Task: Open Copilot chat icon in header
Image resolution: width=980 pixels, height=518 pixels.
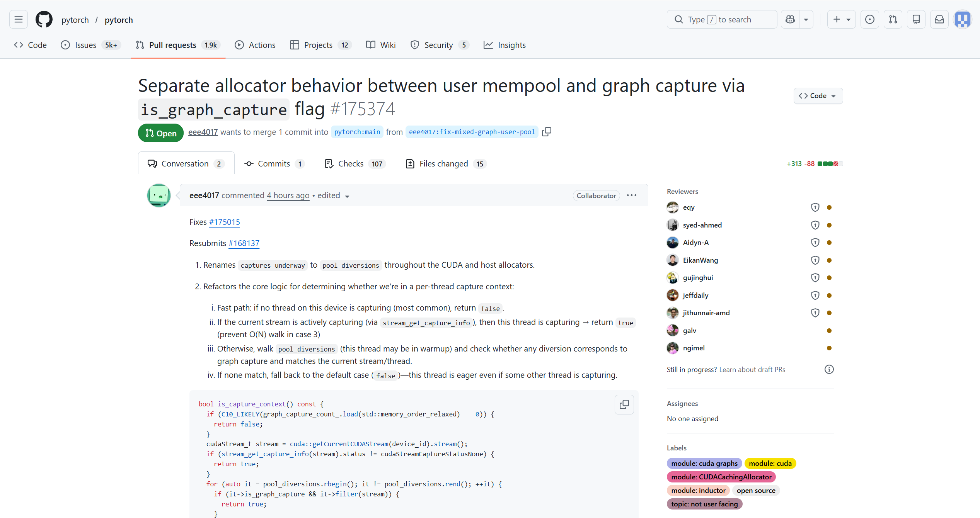Action: (x=790, y=19)
